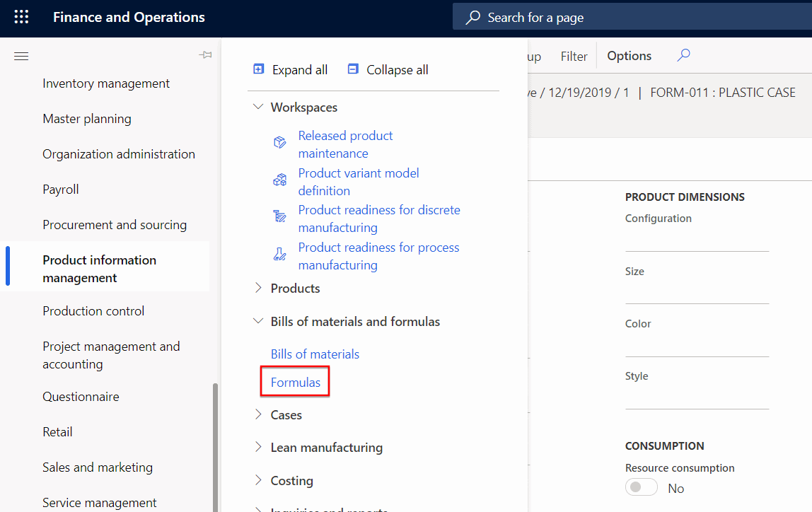The image size is (812, 512).
Task: Open the Payroll module
Action: tap(61, 190)
